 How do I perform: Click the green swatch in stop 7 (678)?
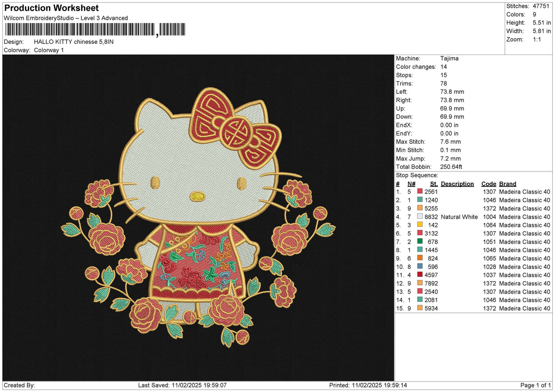[x=420, y=242]
